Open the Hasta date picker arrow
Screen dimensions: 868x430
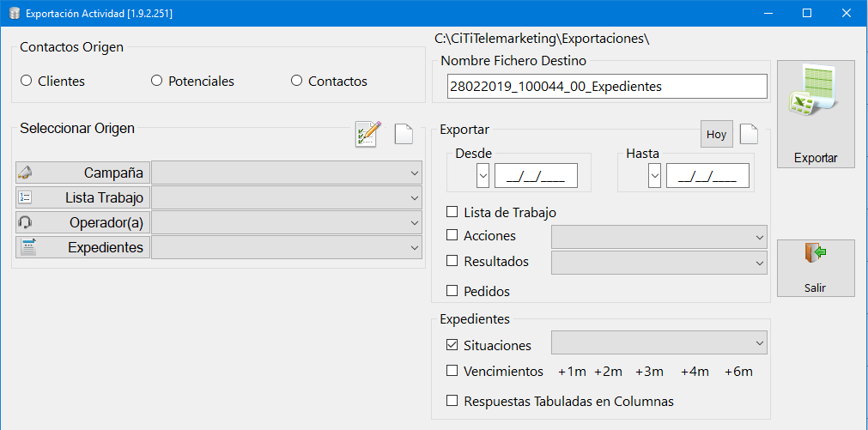click(x=655, y=175)
